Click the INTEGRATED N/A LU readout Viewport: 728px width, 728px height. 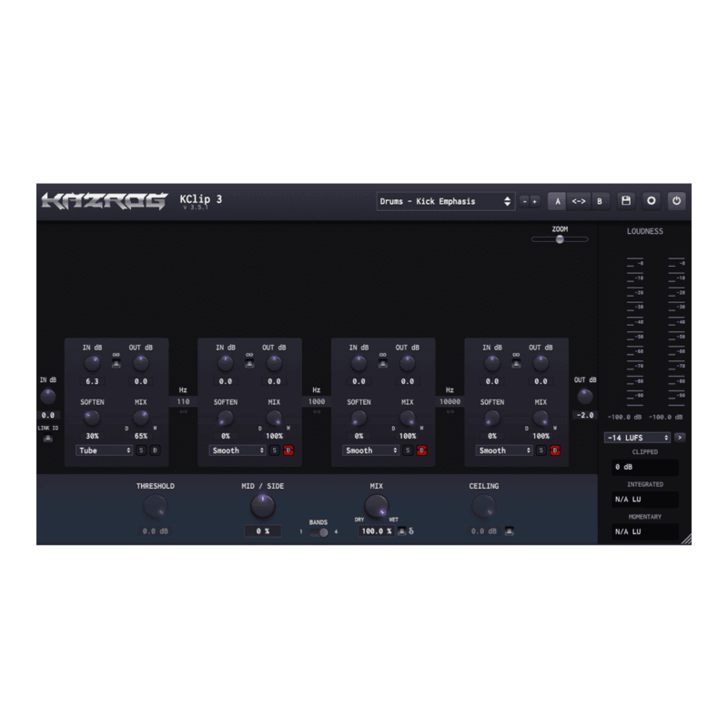(x=645, y=499)
